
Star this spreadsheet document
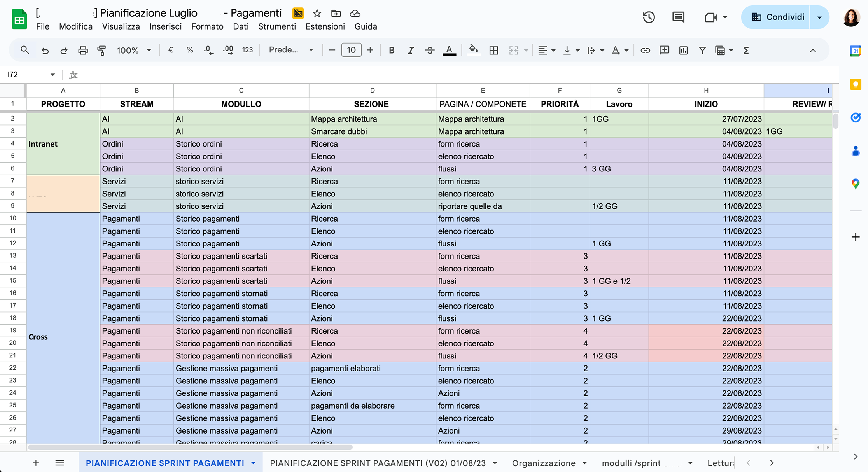click(317, 14)
